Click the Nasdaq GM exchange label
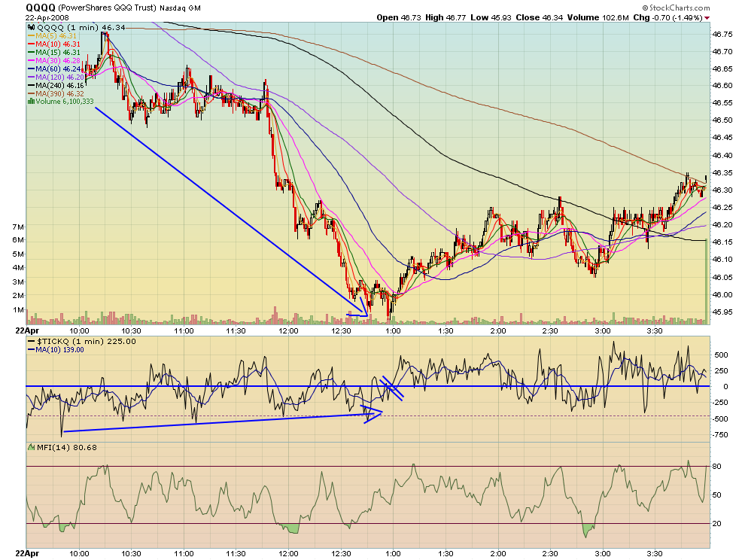Screen dimensions: 745x560 (x=180, y=8)
